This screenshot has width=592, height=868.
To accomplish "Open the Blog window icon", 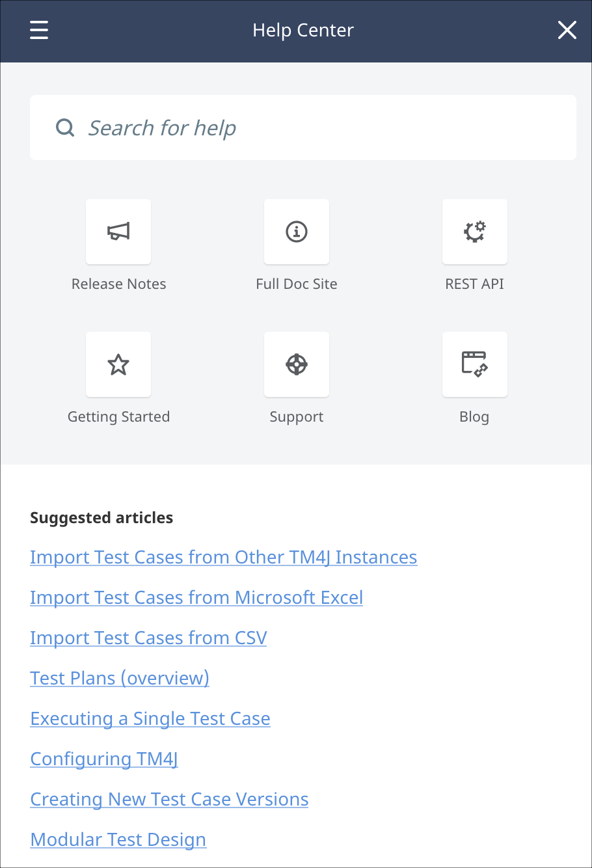I will (475, 364).
